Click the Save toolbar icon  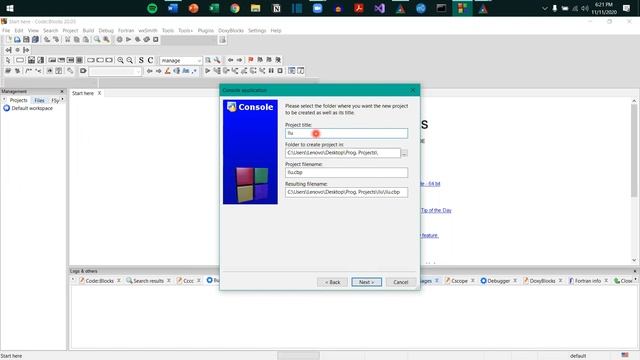tap(26, 40)
